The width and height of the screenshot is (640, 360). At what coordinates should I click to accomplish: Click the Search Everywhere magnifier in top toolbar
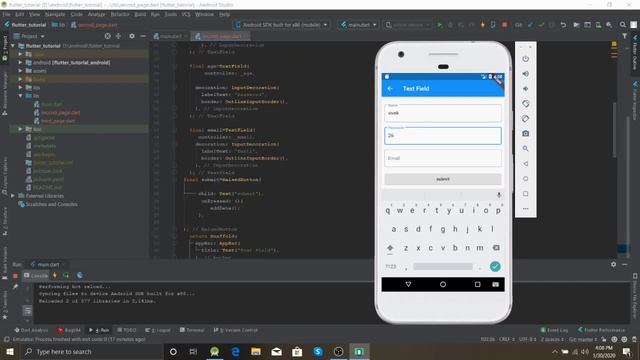[623, 25]
